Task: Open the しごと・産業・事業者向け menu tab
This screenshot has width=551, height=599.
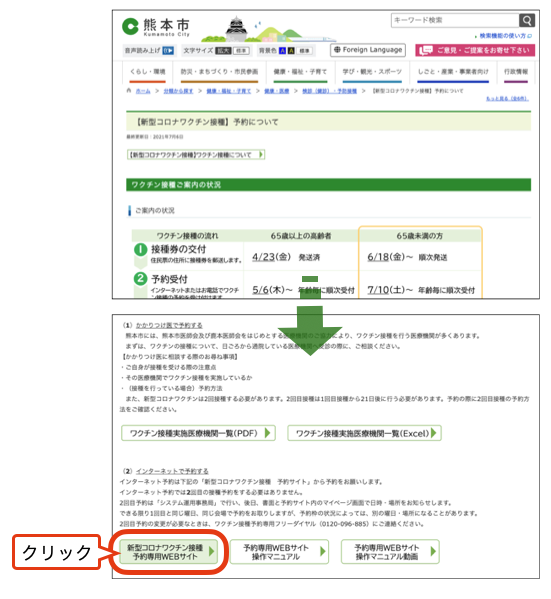Action: tap(453, 73)
